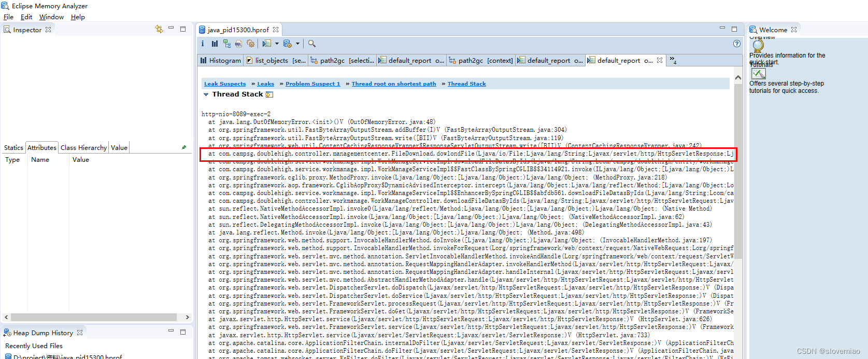868x359 pixels.
Task: Collapse the Thread Stack section triangle
Action: click(x=206, y=94)
